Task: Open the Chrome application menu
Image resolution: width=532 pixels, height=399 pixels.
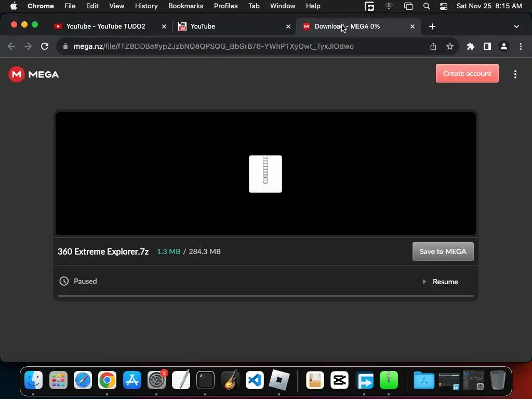Action: pyautogui.click(x=41, y=6)
